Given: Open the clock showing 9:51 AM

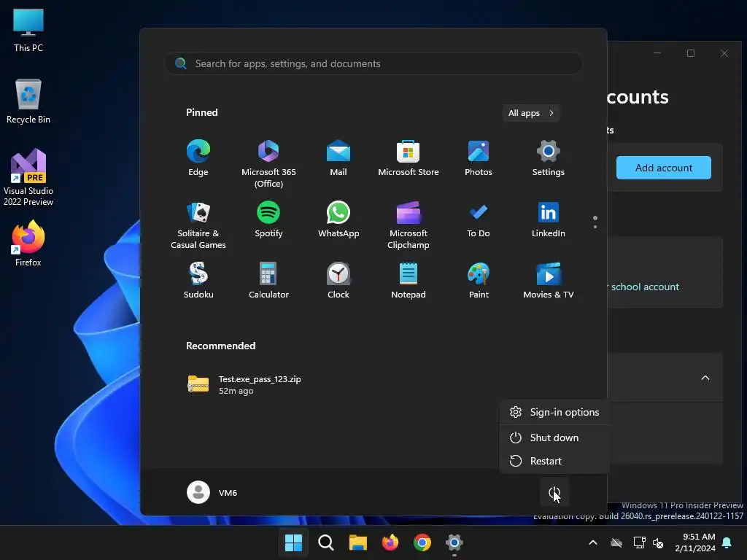Looking at the screenshot, I should [x=695, y=542].
